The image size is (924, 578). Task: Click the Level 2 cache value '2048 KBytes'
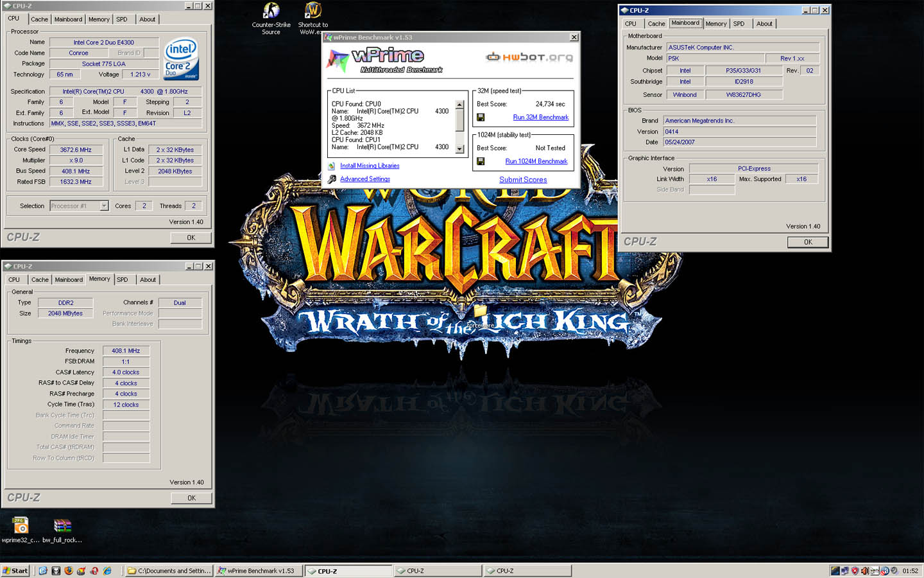click(x=175, y=171)
